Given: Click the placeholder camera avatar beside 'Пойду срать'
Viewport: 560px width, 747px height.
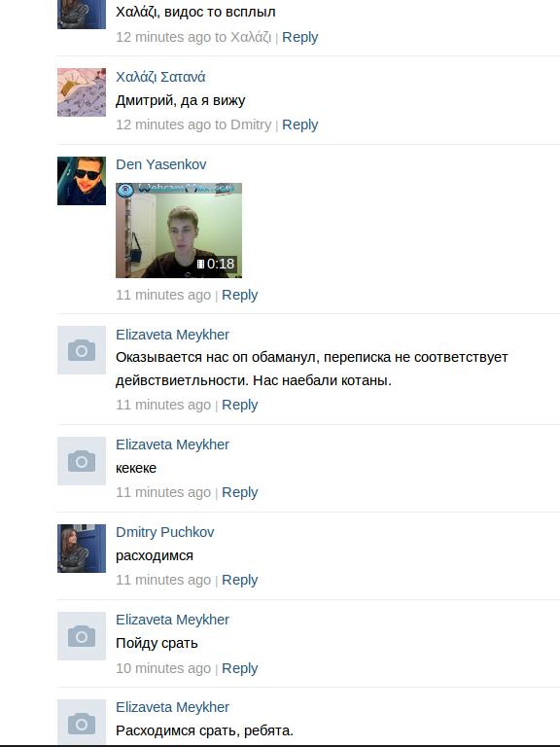Looking at the screenshot, I should [x=82, y=636].
